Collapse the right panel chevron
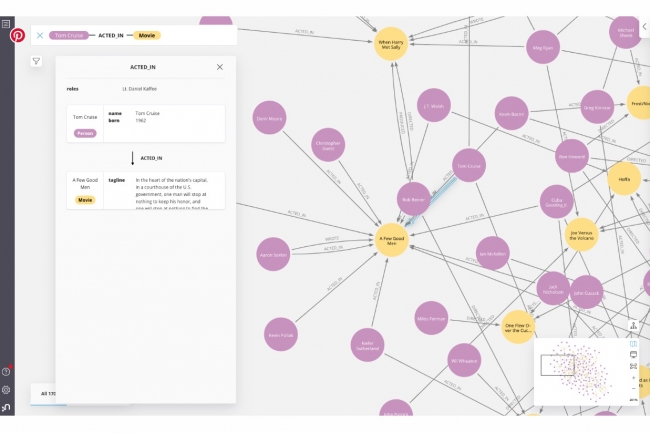650x433 pixels. [645, 26]
